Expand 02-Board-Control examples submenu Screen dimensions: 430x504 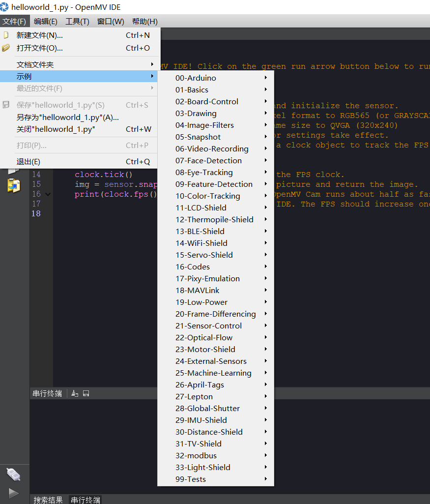tap(216, 102)
